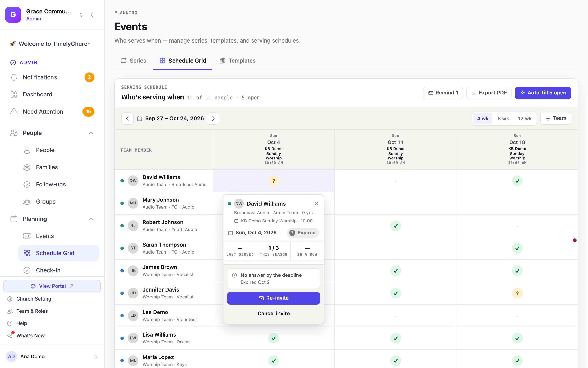Viewport: 588px width, 368px height.
Task: Collapse the sidebar with the left arrow
Action: [x=92, y=15]
